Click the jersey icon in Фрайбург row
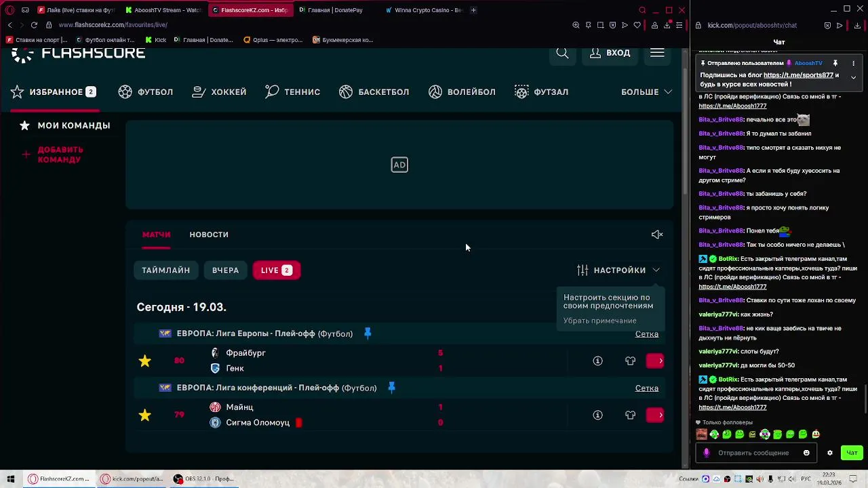 pos(630,361)
